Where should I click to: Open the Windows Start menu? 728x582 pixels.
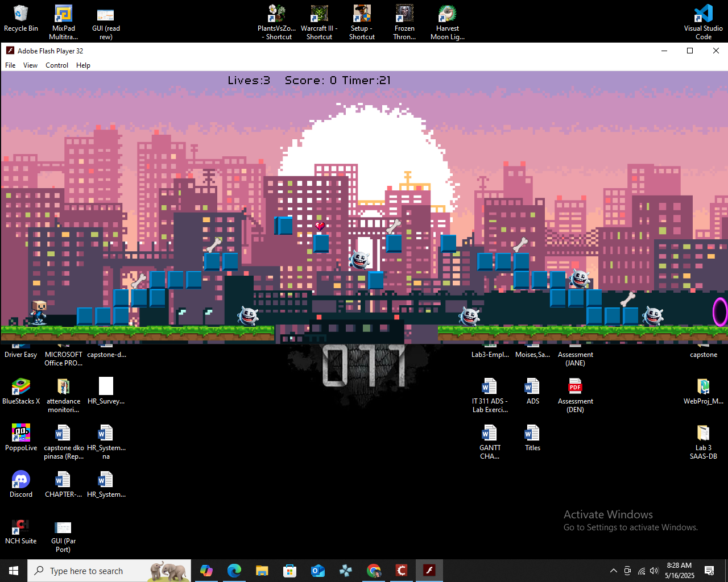[x=14, y=571]
